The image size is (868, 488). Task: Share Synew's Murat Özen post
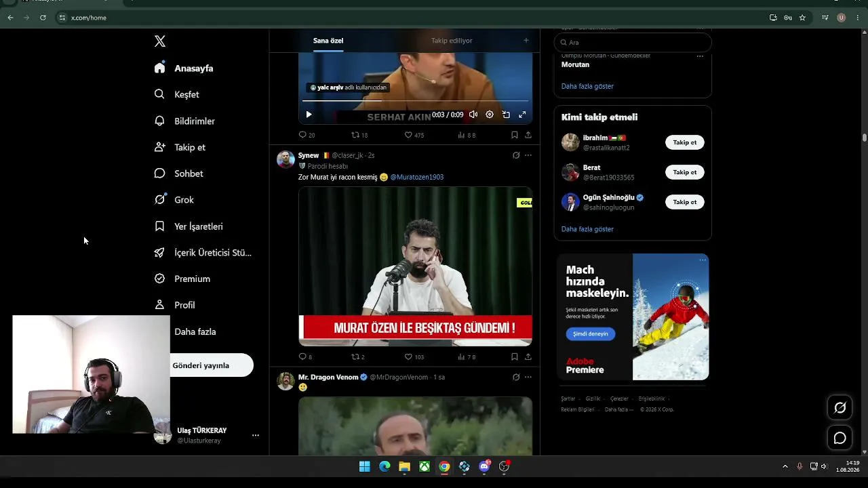[x=528, y=357]
